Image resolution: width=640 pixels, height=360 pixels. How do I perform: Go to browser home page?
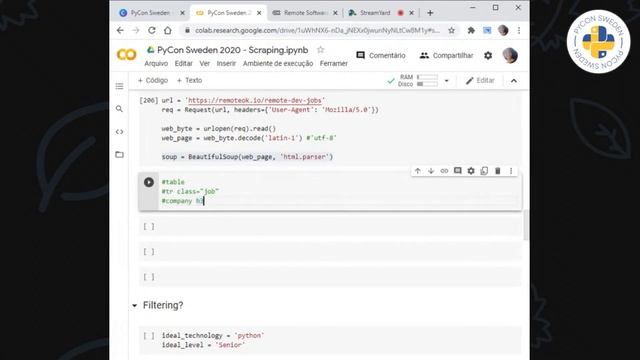click(x=168, y=30)
